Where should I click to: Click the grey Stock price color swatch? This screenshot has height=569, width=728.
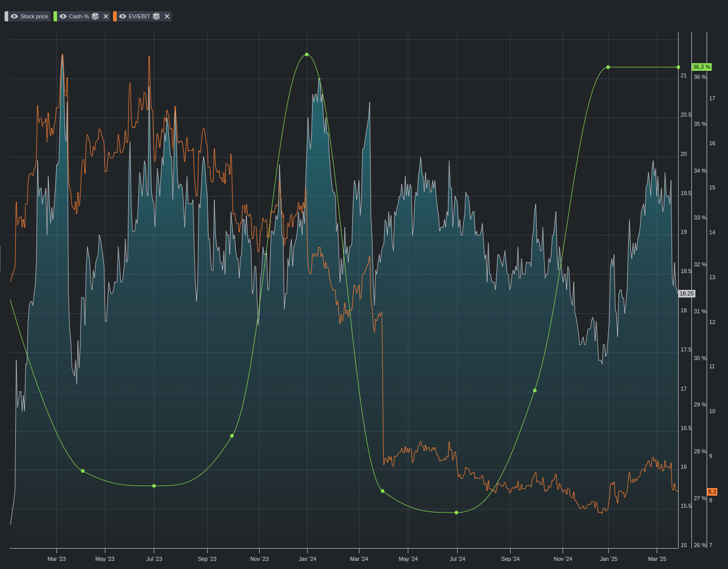click(7, 16)
